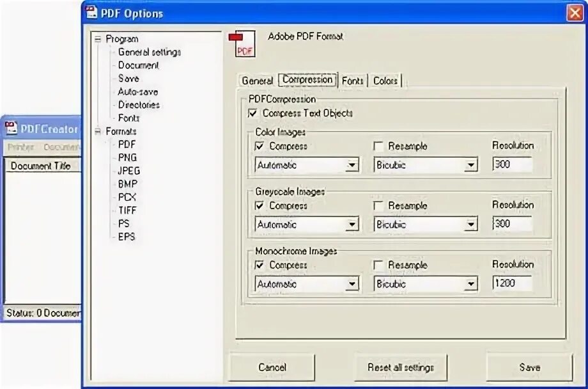Select Fonts under Program tree
Viewport: 588px width, 389px height.
click(x=128, y=118)
